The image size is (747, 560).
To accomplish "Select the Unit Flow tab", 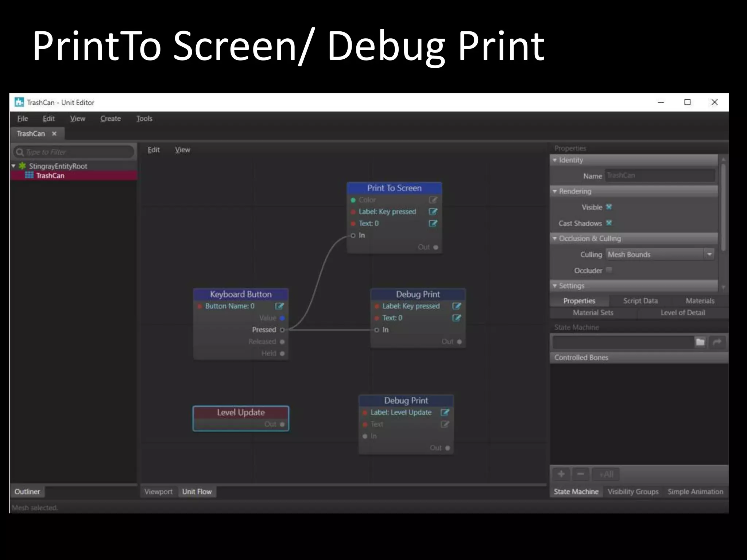I will click(x=197, y=491).
